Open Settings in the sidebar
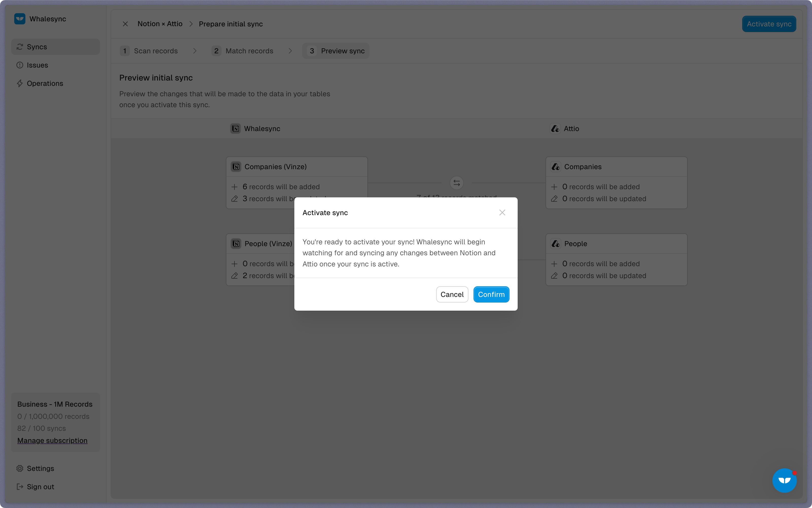The image size is (812, 508). pyautogui.click(x=55, y=468)
